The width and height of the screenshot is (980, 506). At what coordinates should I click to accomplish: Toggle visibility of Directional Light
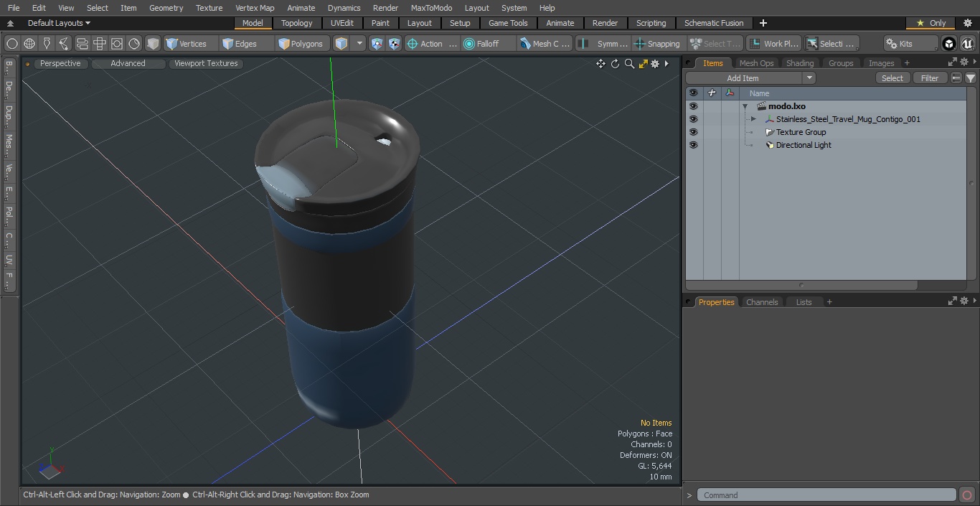[693, 145]
